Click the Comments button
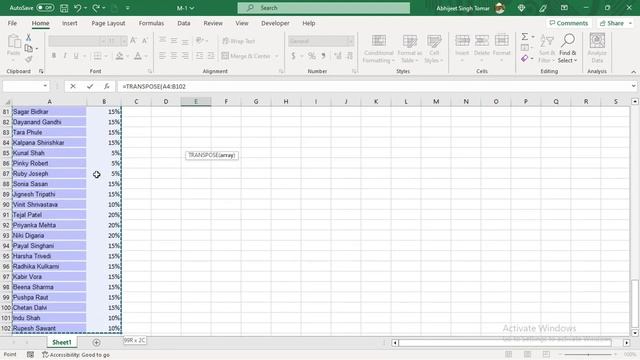Screen dimensions: 640x360 coord(569,23)
